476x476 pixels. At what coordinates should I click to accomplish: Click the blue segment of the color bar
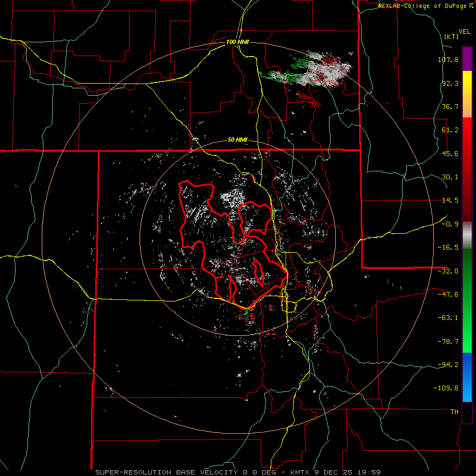[467, 377]
